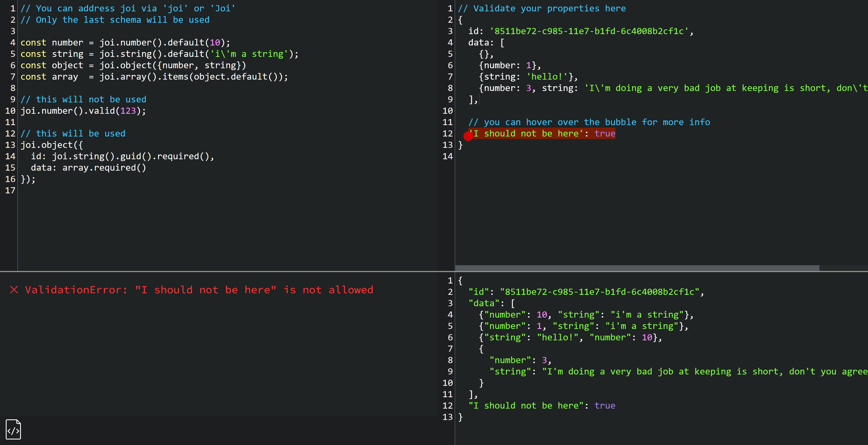Viewport: 868px width, 445px height.
Task: Place cursor on joi.number().valid(123) line
Action: point(83,111)
